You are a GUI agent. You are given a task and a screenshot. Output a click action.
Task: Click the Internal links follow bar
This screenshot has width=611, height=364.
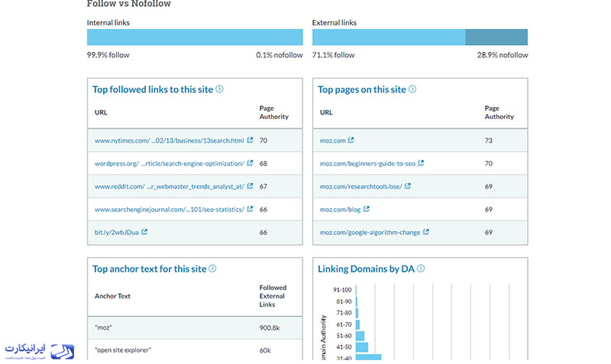pos(195,37)
